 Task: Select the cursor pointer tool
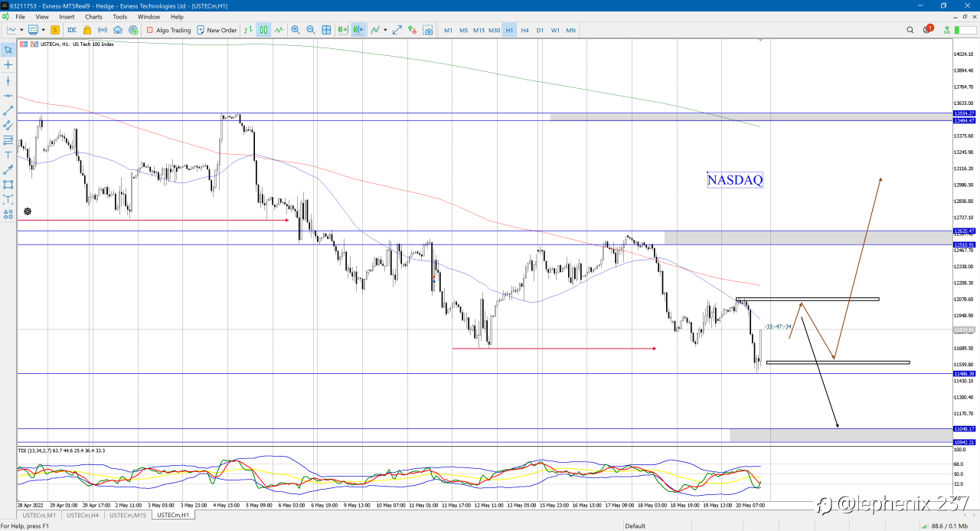tap(8, 50)
